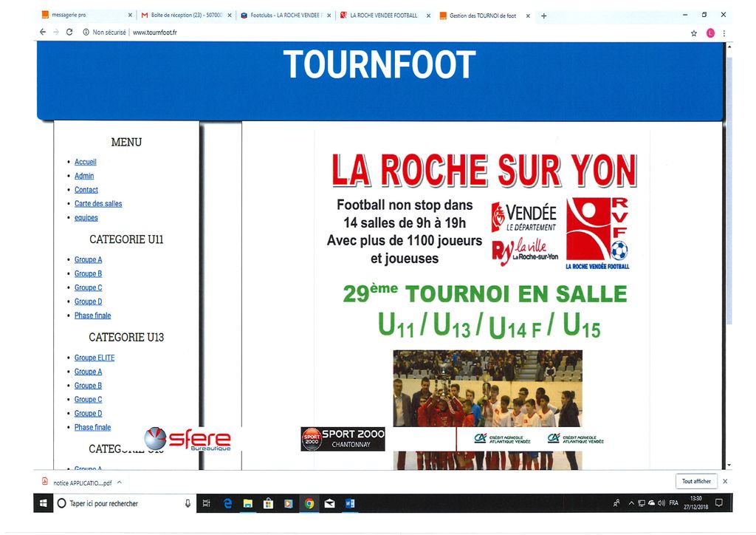The image size is (756, 535).
Task: Open Word from the taskbar
Action: (x=350, y=503)
